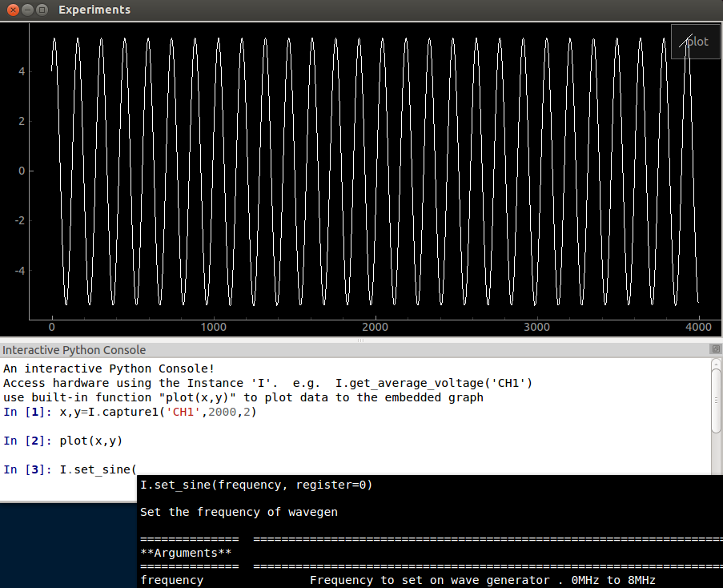The width and height of the screenshot is (723, 588).
Task: Minimize the Experiments window
Action: point(28,10)
